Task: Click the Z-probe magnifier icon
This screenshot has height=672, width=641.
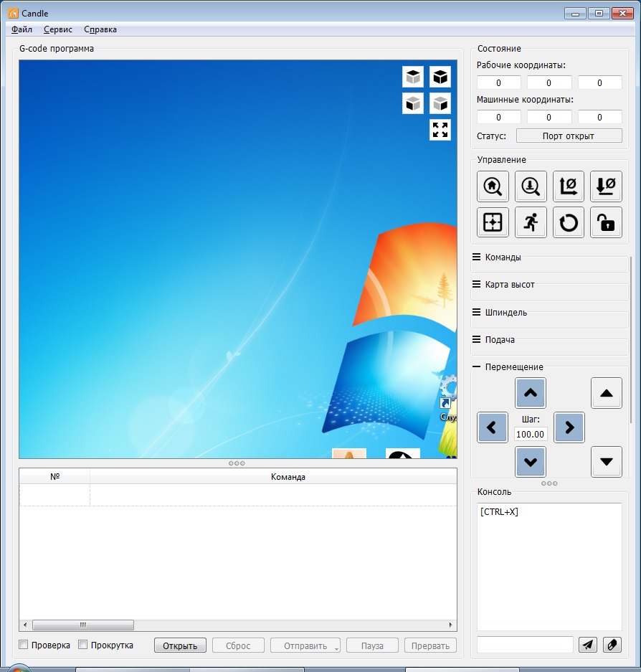Action: click(531, 186)
